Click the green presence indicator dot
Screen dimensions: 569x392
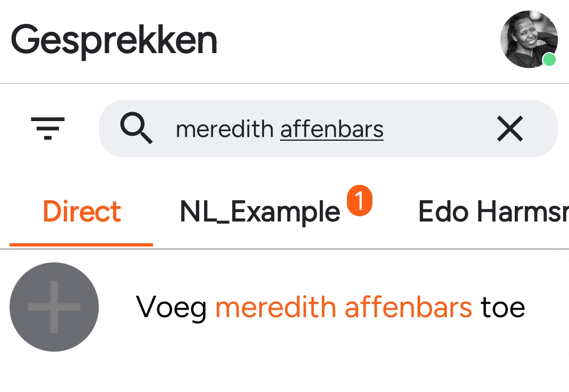tap(550, 61)
